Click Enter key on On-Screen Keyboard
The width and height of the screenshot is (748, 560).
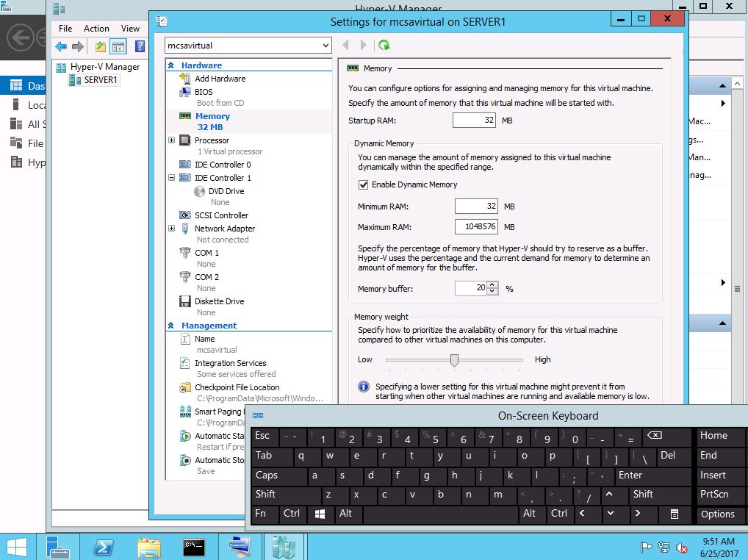pyautogui.click(x=652, y=475)
